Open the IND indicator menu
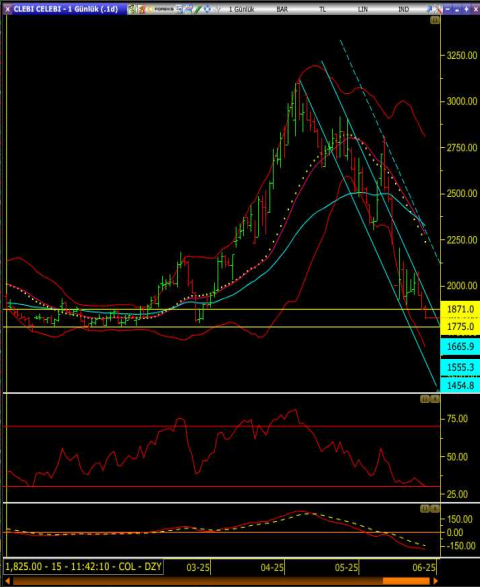480x587 pixels. point(403,9)
